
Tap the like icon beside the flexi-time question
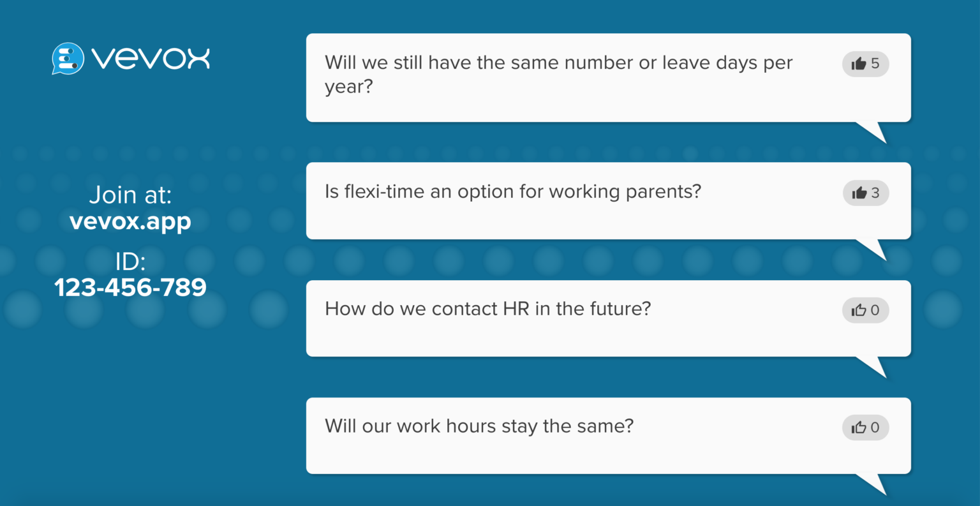(865, 193)
